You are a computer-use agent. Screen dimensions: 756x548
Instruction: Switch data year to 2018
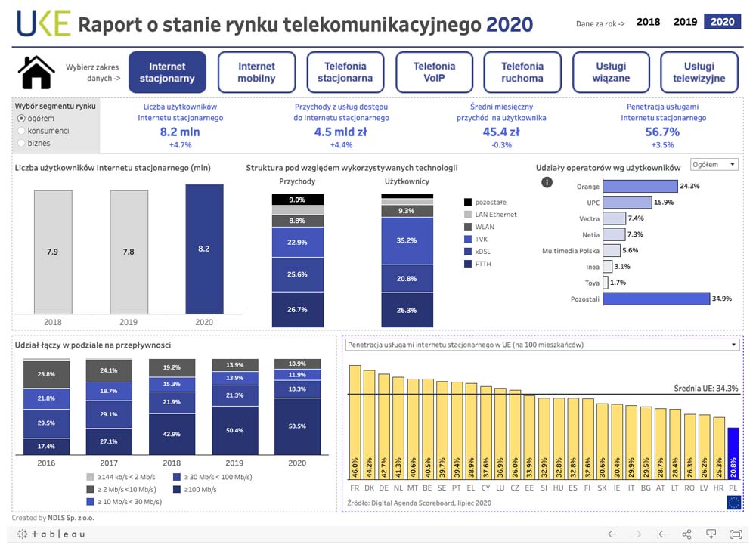648,22
